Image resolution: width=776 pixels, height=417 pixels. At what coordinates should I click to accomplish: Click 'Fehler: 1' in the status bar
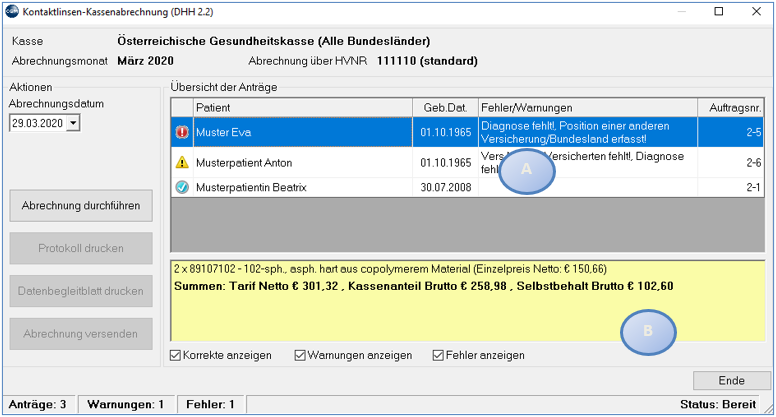210,404
